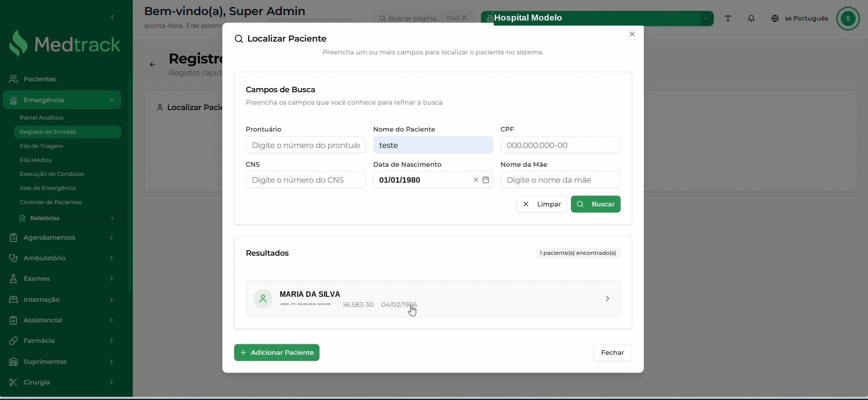
Task: Close the Localizar Paciente dialog with X
Action: tap(632, 34)
